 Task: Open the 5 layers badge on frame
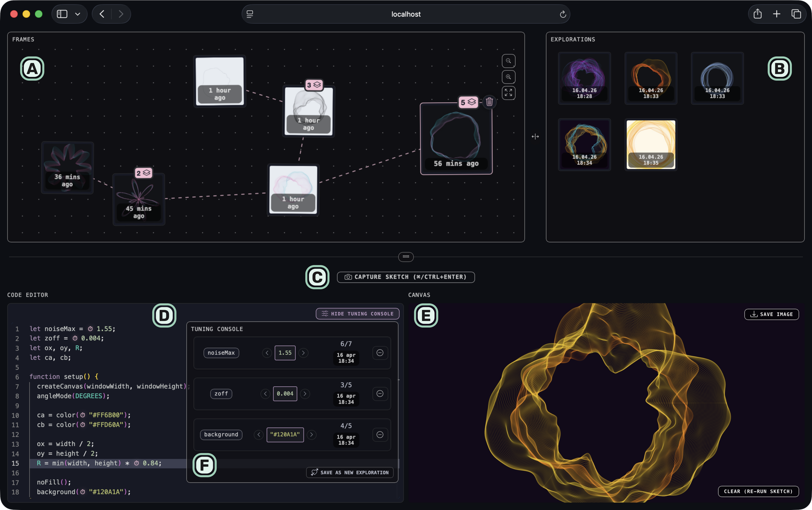click(468, 102)
